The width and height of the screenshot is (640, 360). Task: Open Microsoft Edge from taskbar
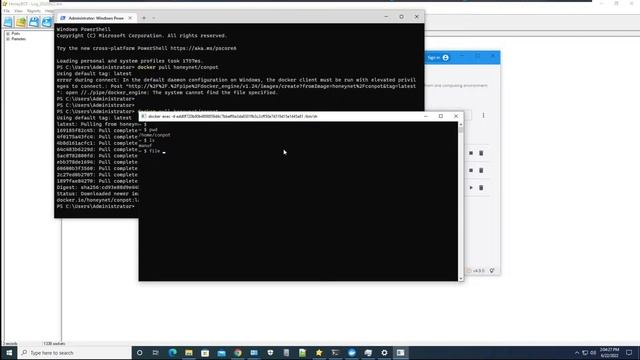coord(172,353)
